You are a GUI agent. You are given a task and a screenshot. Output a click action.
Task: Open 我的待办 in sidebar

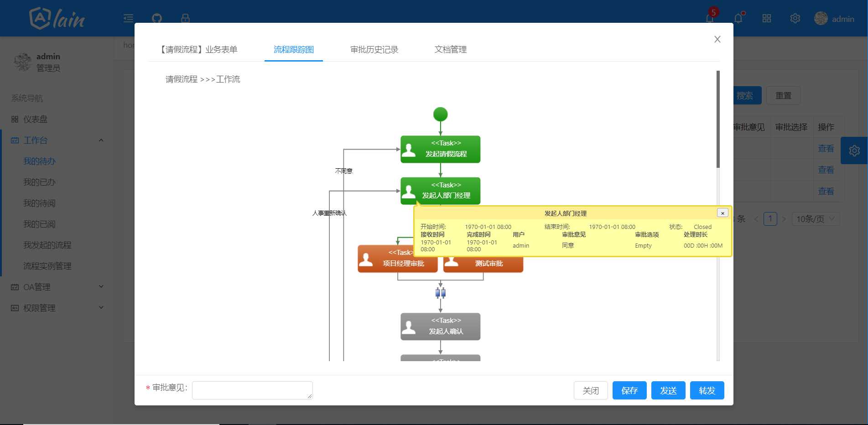coord(40,161)
